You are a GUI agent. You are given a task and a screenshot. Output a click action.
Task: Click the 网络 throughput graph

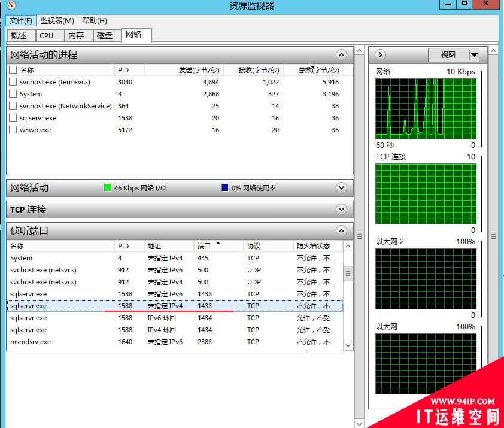(x=426, y=108)
